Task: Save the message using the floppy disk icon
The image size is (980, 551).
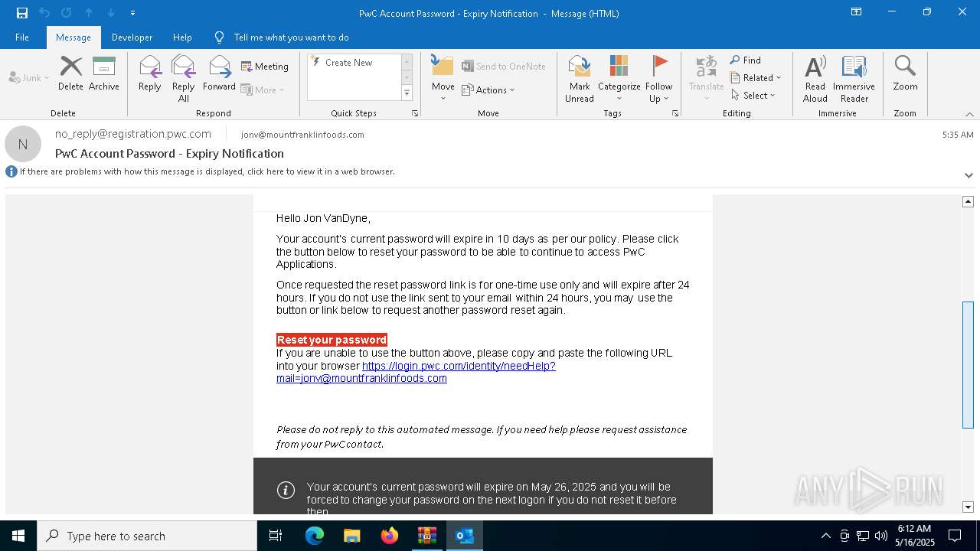Action: click(x=22, y=13)
